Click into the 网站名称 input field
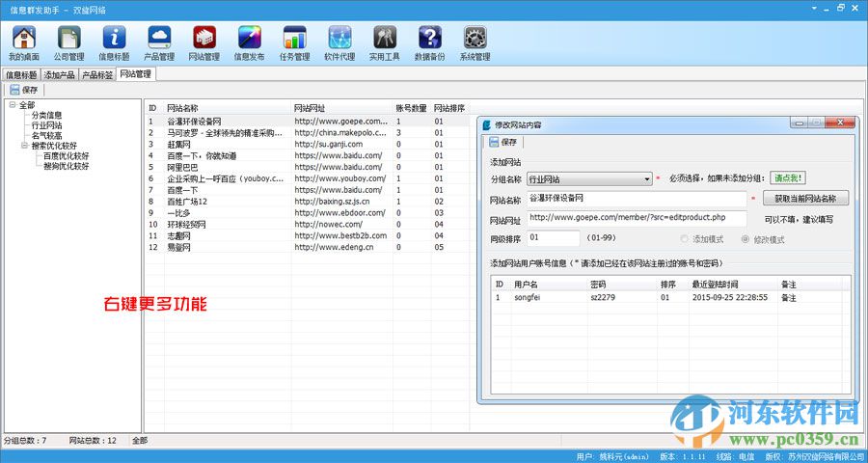This screenshot has height=463, width=868. click(x=637, y=199)
